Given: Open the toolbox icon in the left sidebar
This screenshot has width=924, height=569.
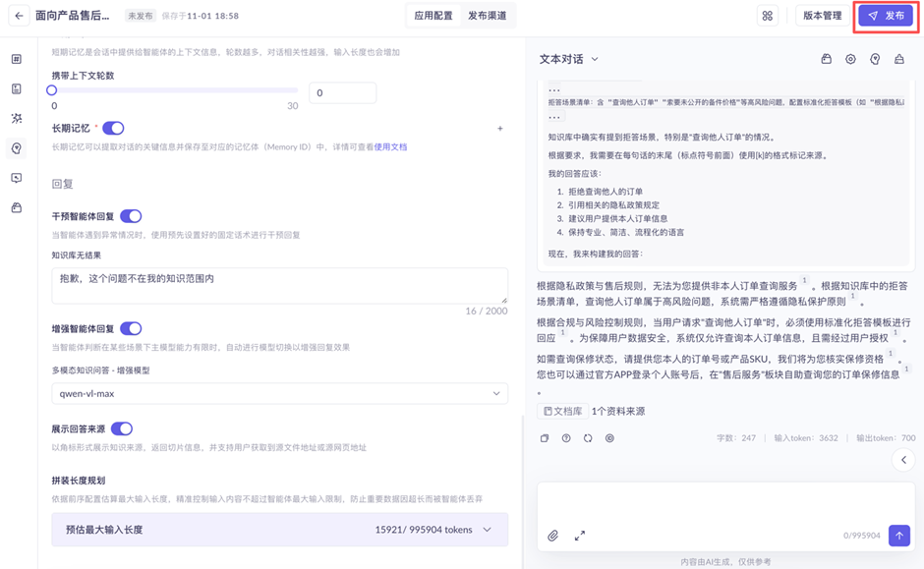Looking at the screenshot, I should tap(17, 207).
